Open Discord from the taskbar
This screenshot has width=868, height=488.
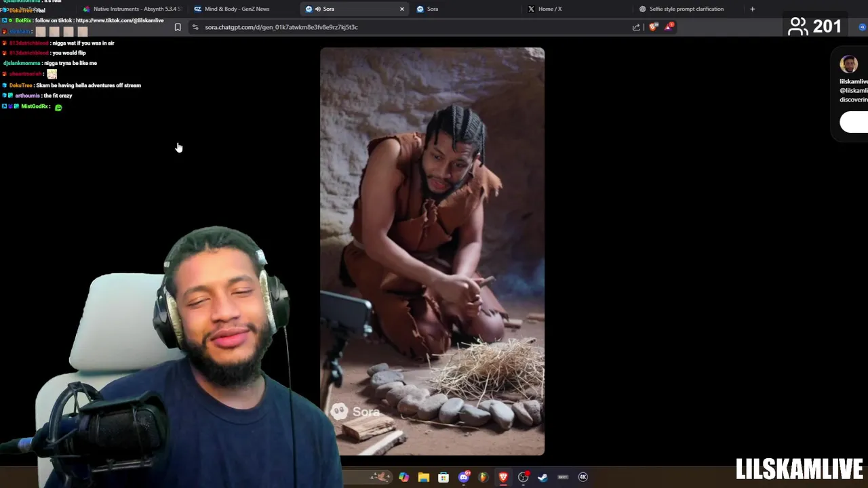tap(464, 477)
